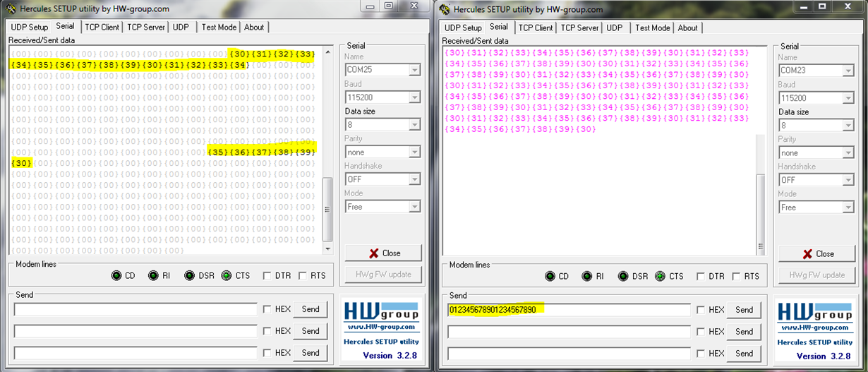Open Handshake dropdown in COM25 window
Viewport: 868px width, 372px height.
[414, 179]
